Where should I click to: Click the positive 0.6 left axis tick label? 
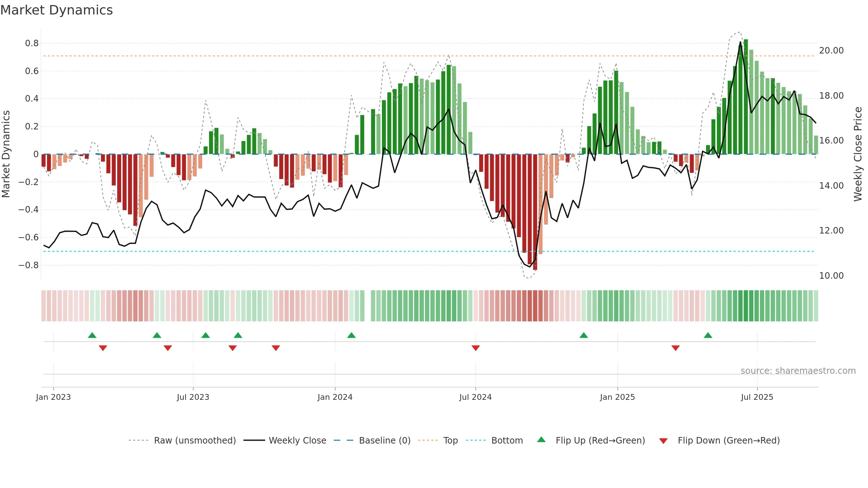pos(32,71)
